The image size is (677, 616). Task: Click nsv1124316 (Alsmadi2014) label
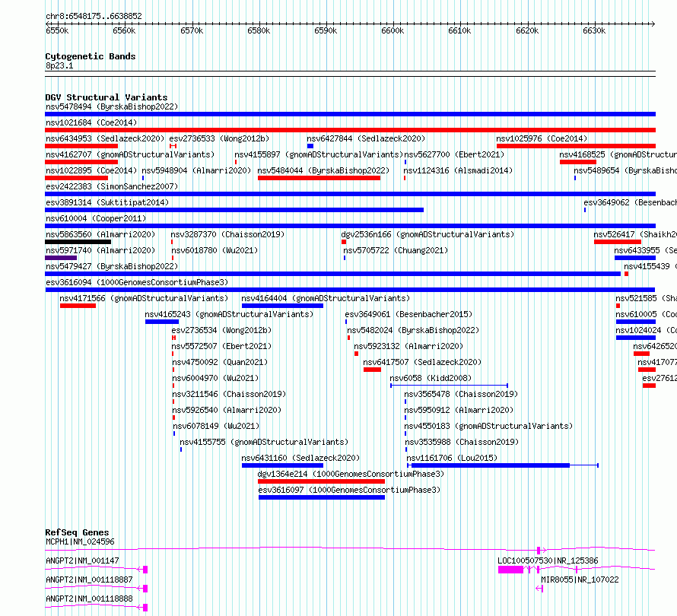tap(458, 170)
